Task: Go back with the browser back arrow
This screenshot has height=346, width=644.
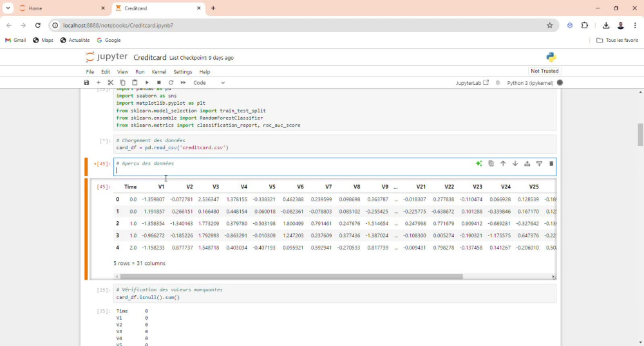Action: [9, 26]
